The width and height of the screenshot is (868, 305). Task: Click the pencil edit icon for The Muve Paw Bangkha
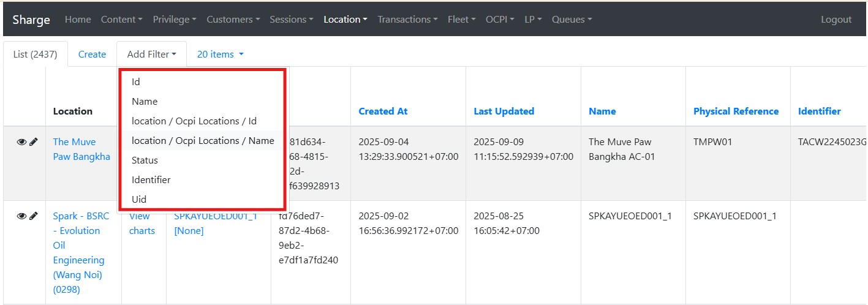(x=34, y=142)
